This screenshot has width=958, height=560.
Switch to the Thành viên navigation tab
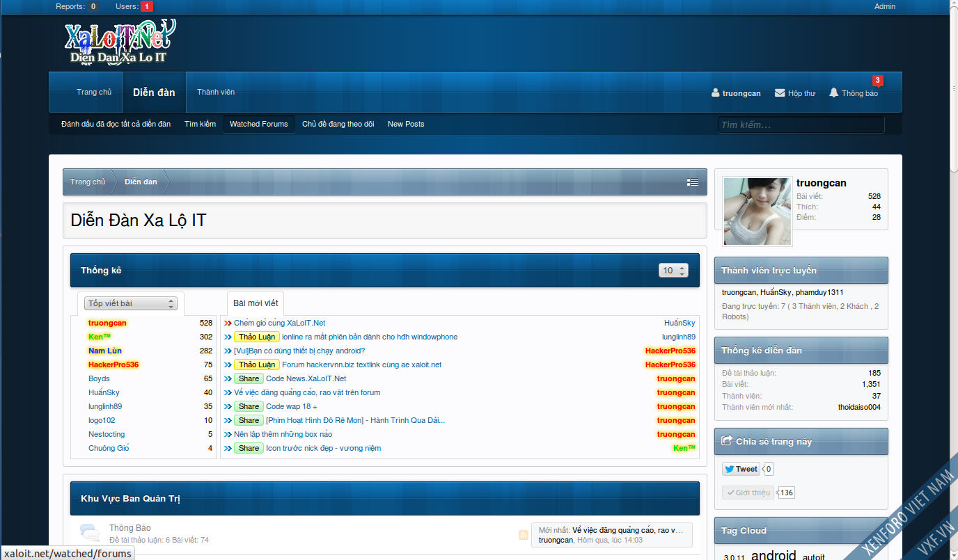coord(216,92)
